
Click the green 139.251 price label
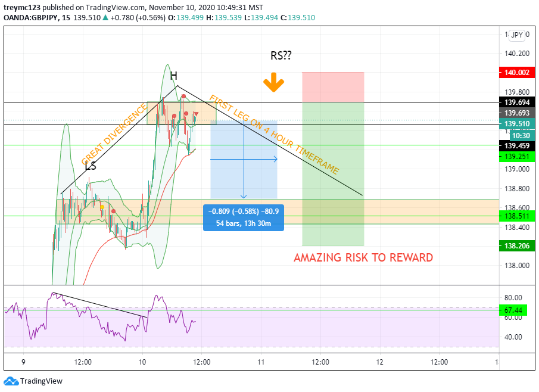tap(516, 157)
